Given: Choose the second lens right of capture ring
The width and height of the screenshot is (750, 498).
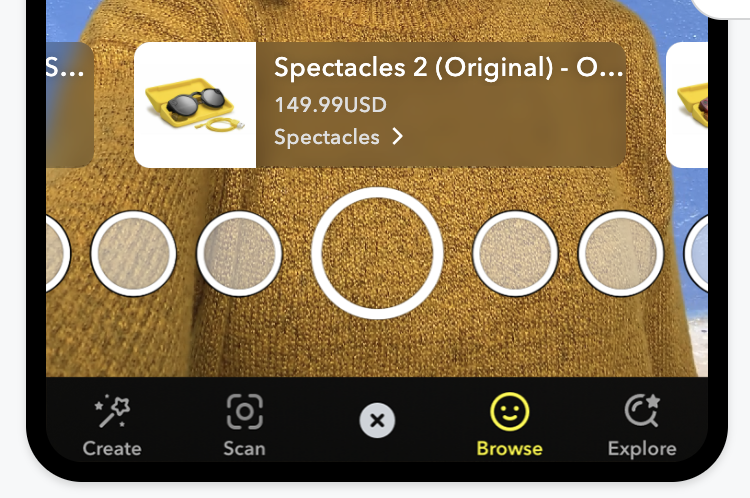Looking at the screenshot, I should pyautogui.click(x=621, y=254).
